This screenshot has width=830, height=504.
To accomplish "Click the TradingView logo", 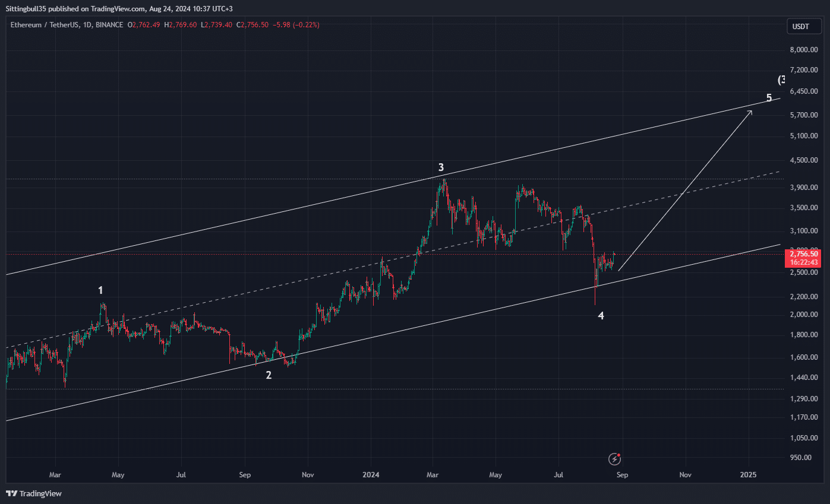I will point(34,493).
